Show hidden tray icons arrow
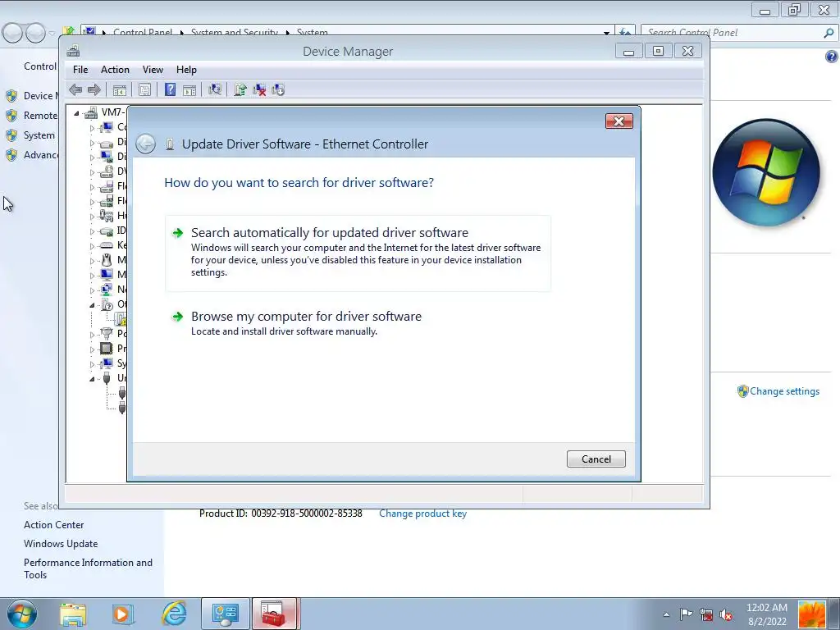The image size is (840, 630). pyautogui.click(x=666, y=614)
